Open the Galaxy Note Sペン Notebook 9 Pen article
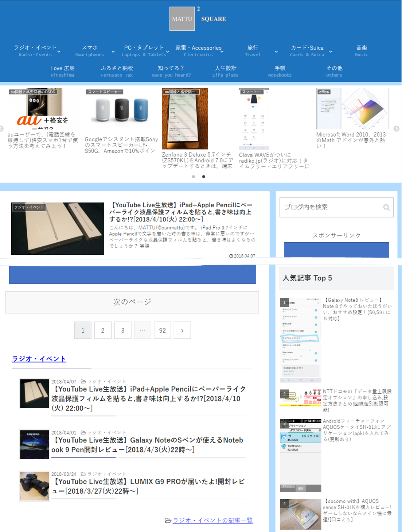Screen dimensions: 402x532 point(147,445)
